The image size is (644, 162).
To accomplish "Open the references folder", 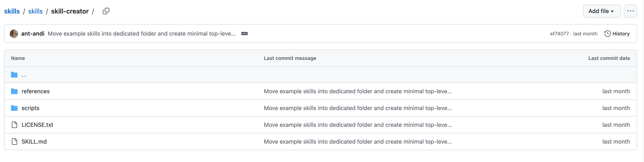I will pos(35,91).
